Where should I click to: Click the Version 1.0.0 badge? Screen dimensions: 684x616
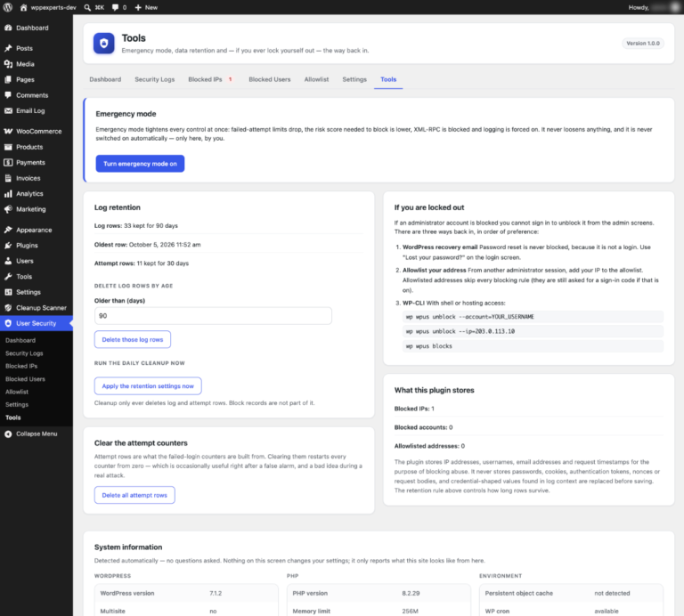pos(643,43)
